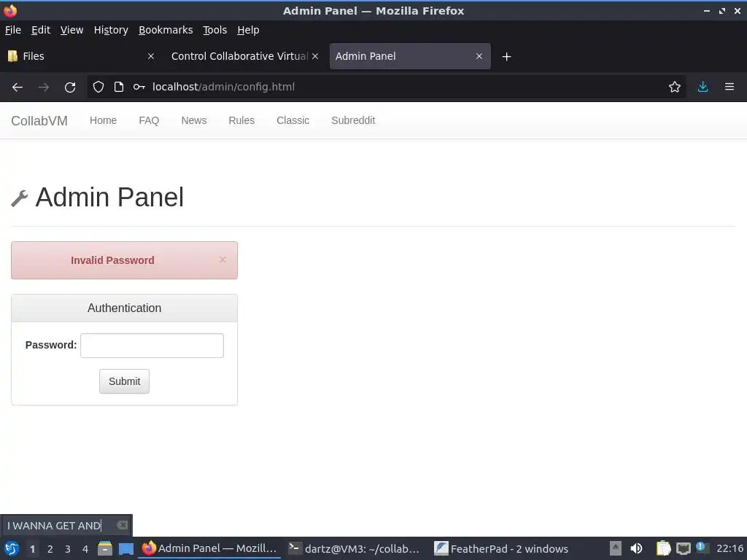Open a new browser tab
747x560 pixels.
click(507, 57)
